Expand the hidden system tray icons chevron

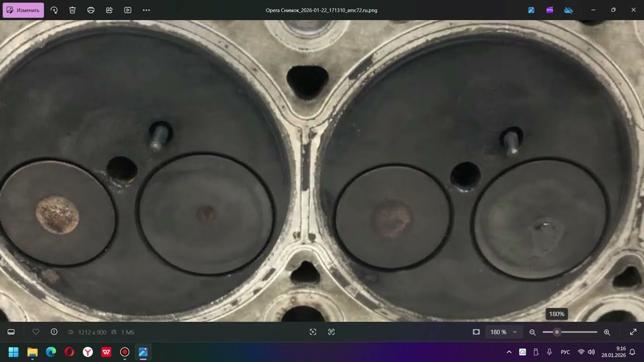click(x=509, y=352)
